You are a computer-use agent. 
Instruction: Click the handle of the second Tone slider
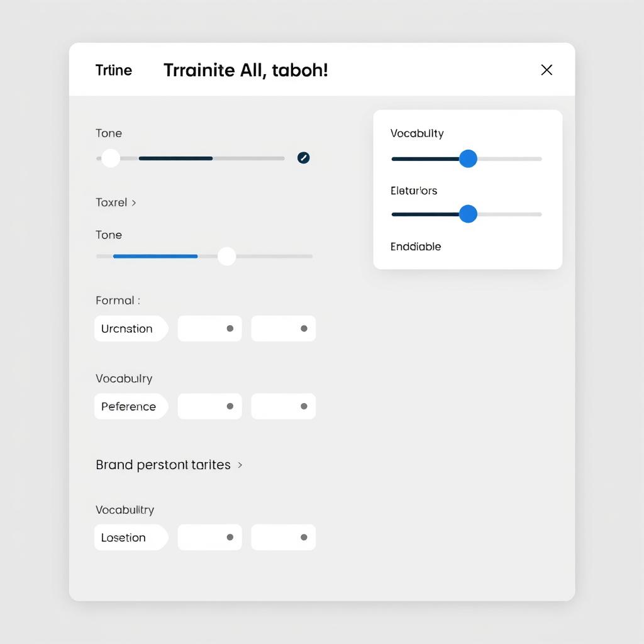click(x=226, y=256)
